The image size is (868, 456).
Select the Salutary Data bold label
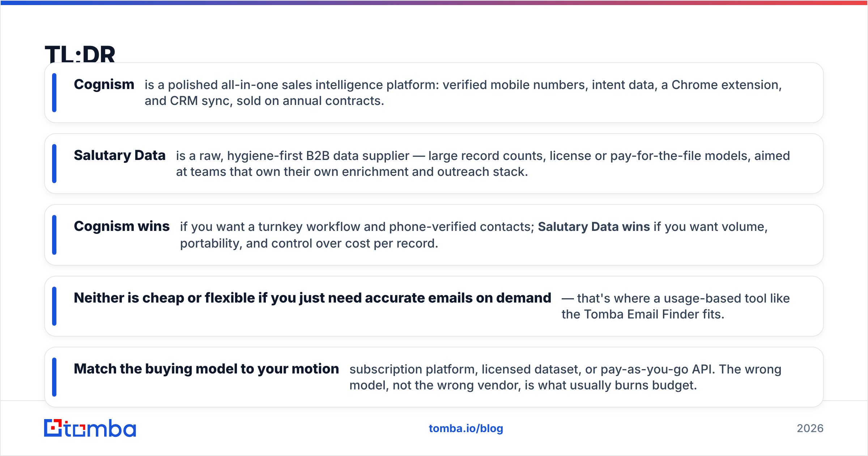(120, 155)
